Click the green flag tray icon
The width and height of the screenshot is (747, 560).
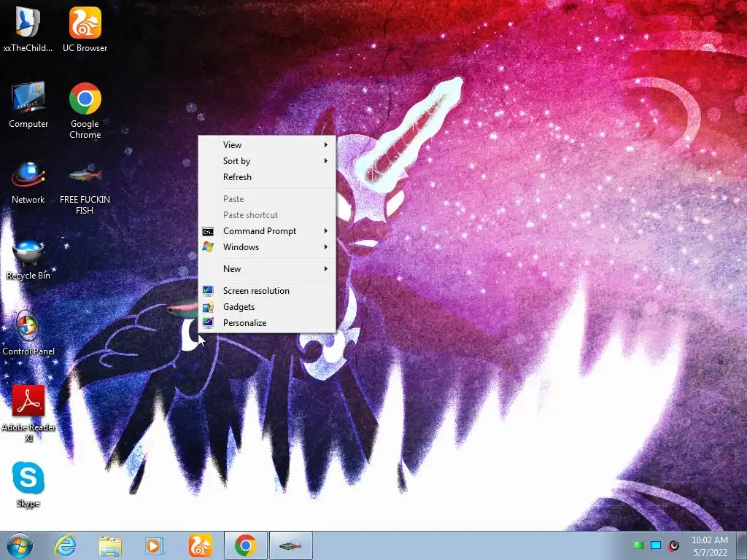(638, 545)
